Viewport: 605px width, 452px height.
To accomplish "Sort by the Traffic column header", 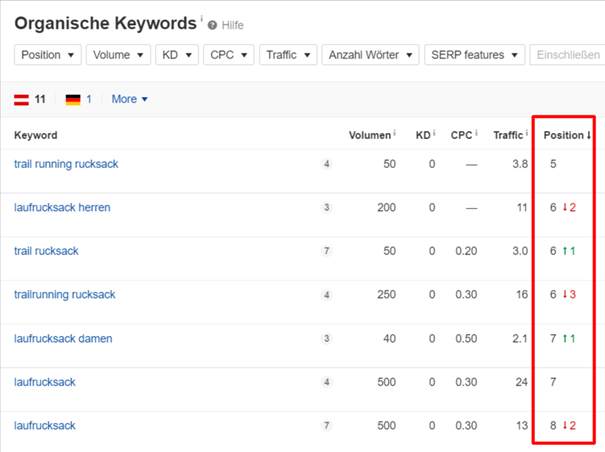I will point(508,135).
